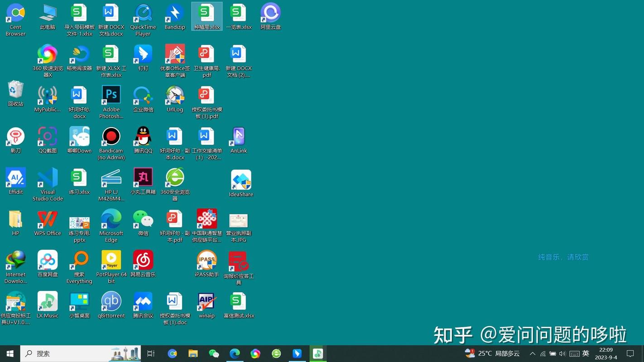Select 好词好句 - 副本.pdf file icon

(x=175, y=219)
